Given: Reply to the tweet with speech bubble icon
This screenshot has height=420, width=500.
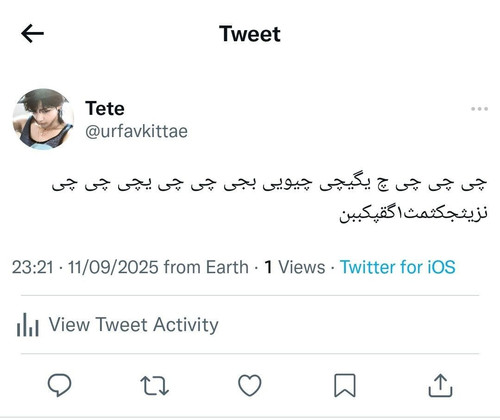Looking at the screenshot, I should [59, 385].
